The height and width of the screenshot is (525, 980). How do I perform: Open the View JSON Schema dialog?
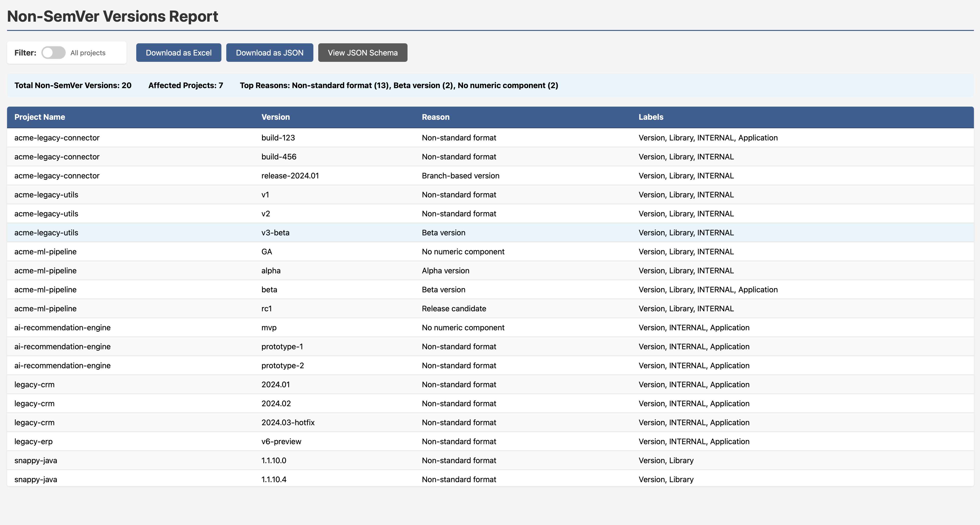click(x=362, y=53)
